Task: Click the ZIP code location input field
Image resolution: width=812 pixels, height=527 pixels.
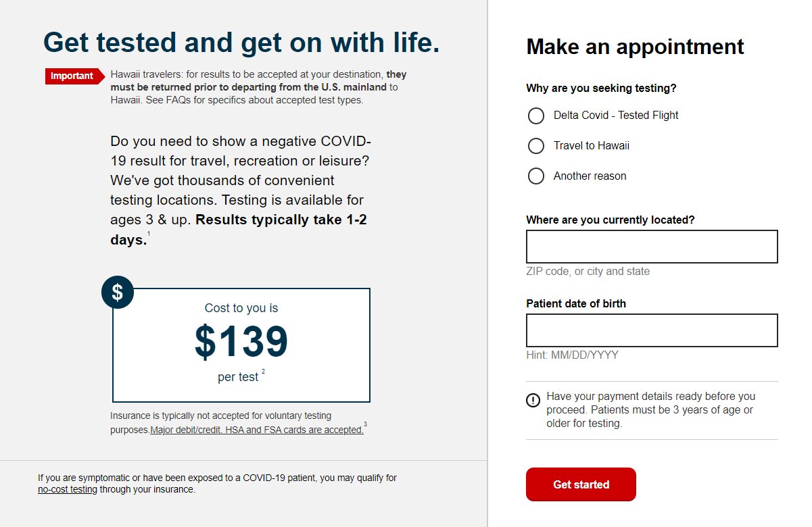Action: pos(651,246)
